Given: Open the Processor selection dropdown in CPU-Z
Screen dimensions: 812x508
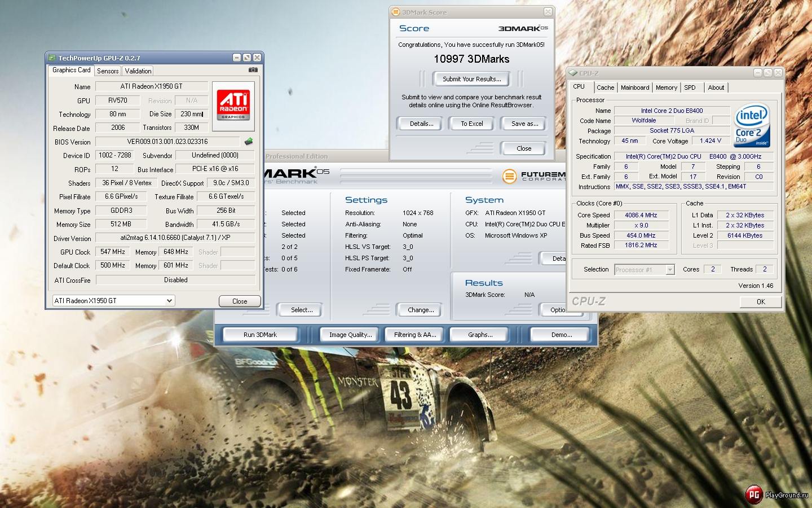Looking at the screenshot, I should (670, 270).
